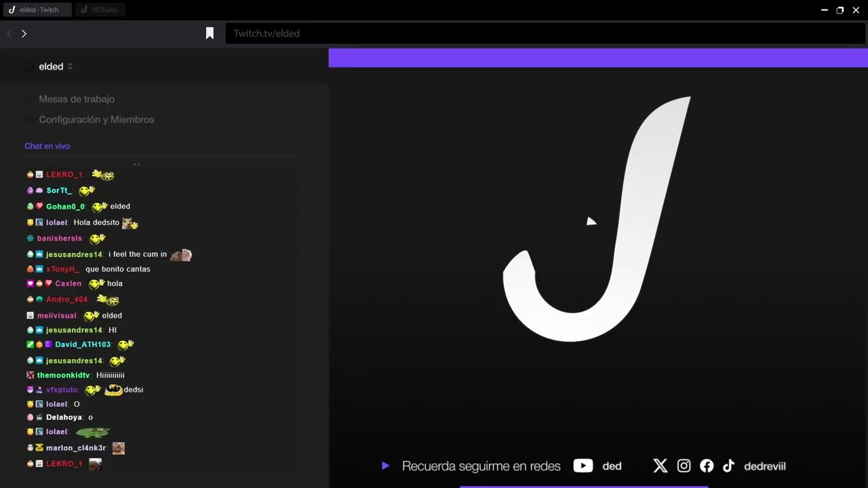Click username Andro_404 in chat
The height and width of the screenshot is (488, 868).
click(66, 300)
